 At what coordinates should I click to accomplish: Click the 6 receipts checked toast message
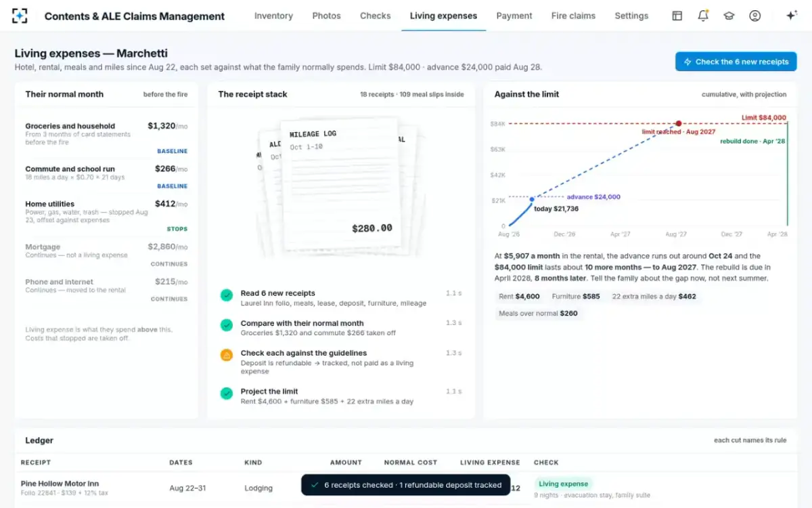click(x=406, y=485)
